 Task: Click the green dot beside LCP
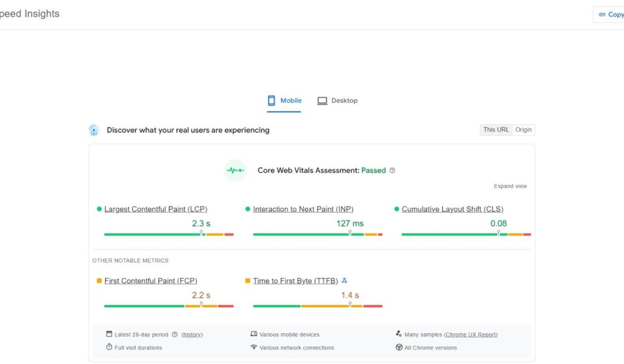click(x=99, y=209)
